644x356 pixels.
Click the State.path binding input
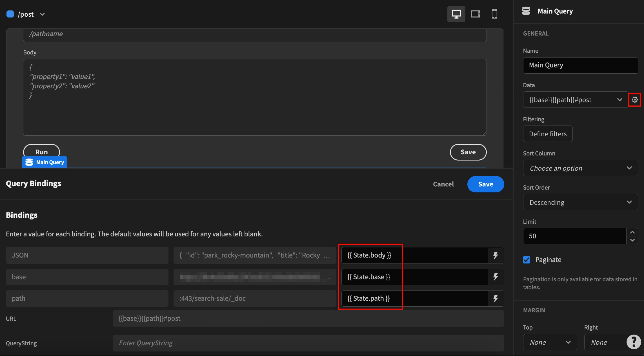[x=415, y=298]
